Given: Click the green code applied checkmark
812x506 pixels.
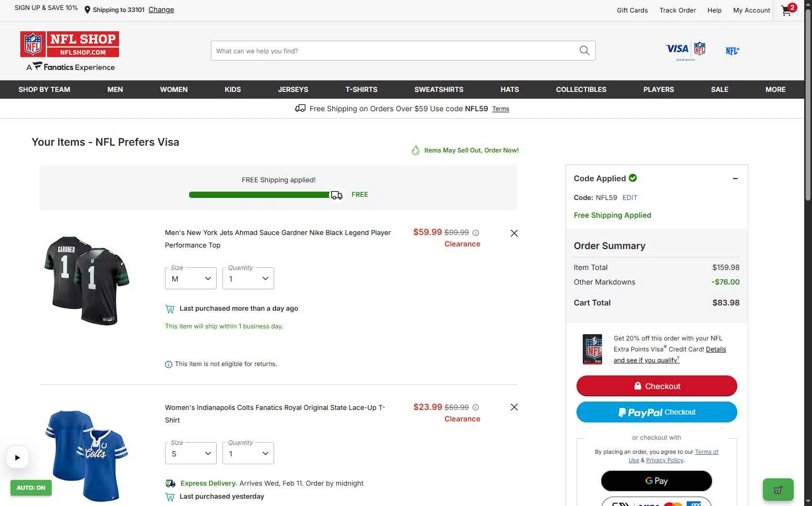Looking at the screenshot, I should pyautogui.click(x=633, y=178).
